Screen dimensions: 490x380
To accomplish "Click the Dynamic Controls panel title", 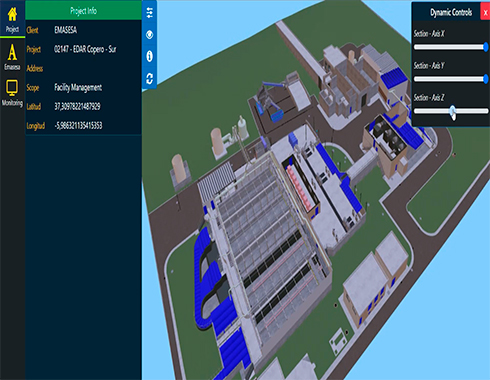I will click(x=451, y=13).
